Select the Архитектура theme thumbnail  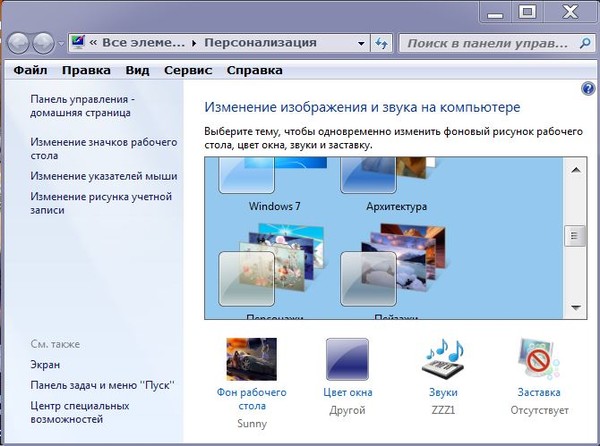click(x=389, y=176)
